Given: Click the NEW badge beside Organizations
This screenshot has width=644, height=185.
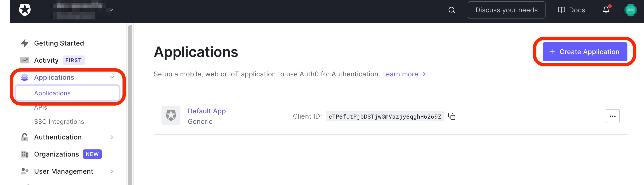Looking at the screenshot, I should click(92, 154).
